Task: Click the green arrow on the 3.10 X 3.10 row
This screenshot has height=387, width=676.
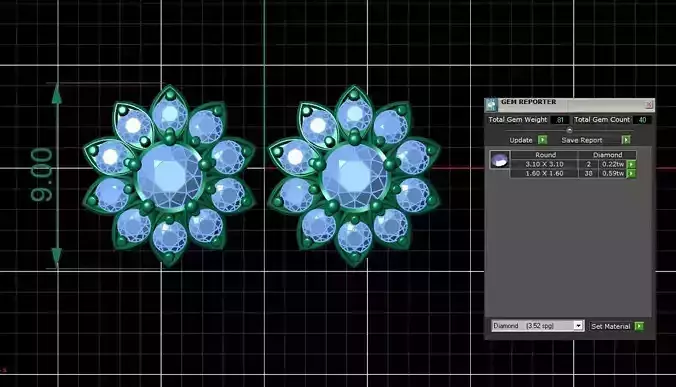Action: click(632, 164)
